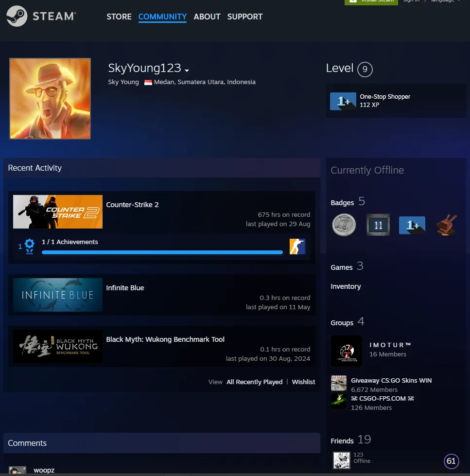The width and height of the screenshot is (470, 476).
Task: Open the Infinite Blue title link
Action: (125, 288)
